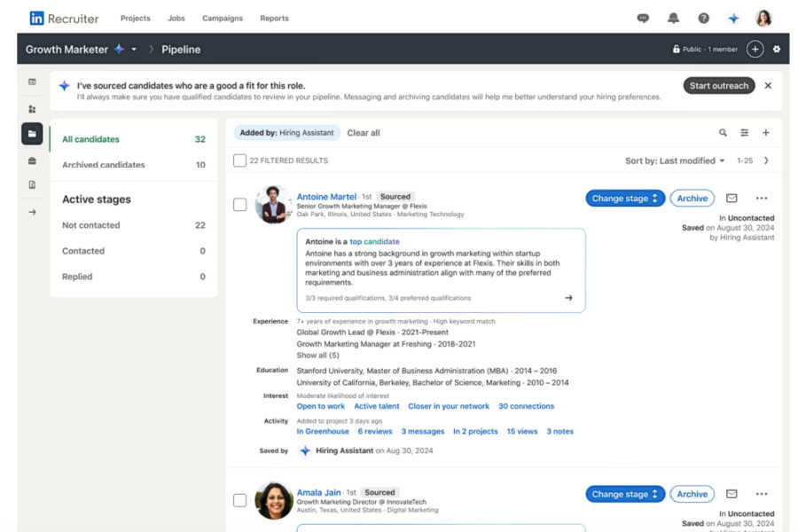This screenshot has height=532, width=798.
Task: Filter by Not contacted stage
Action: (134, 225)
